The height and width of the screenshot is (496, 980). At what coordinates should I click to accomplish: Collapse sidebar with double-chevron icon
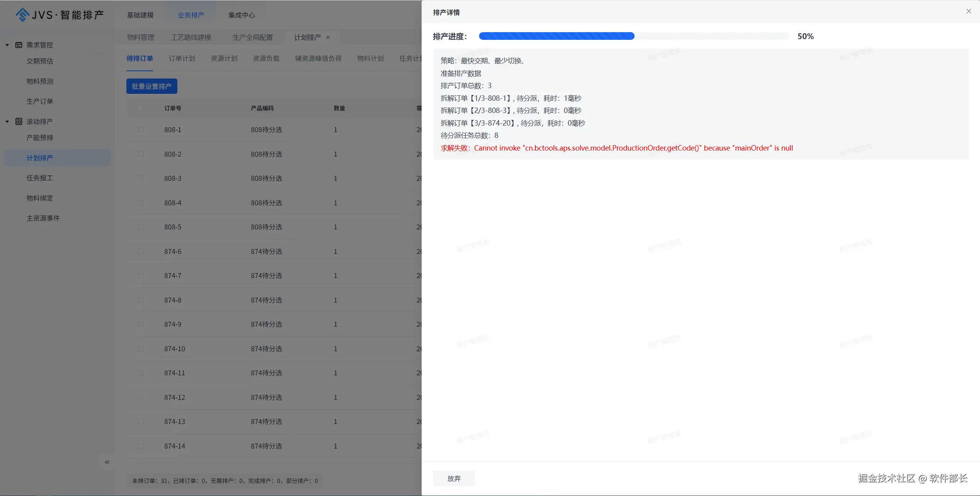click(x=107, y=462)
